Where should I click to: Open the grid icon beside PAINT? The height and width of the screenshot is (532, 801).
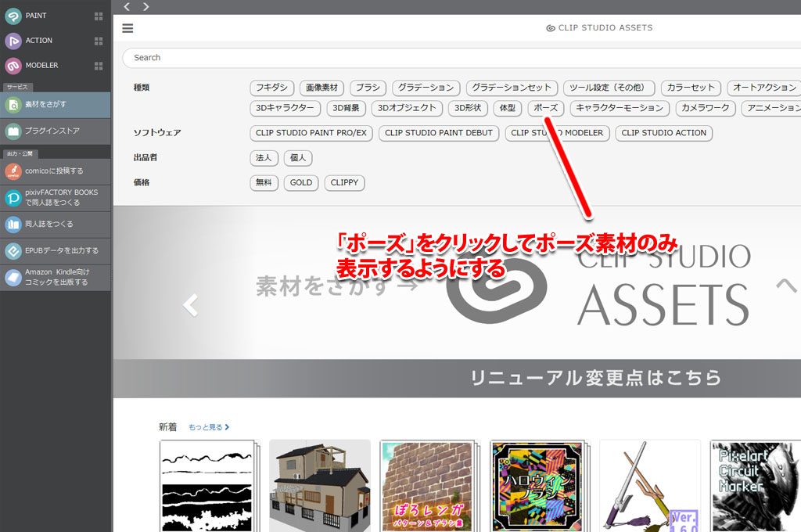click(x=99, y=16)
